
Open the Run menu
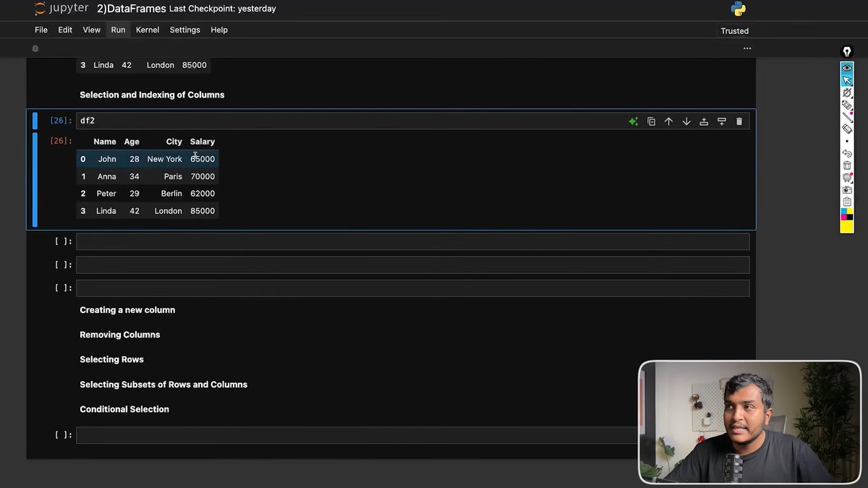click(x=118, y=30)
